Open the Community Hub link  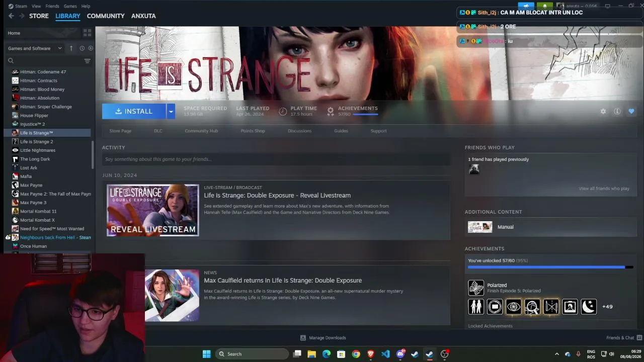coord(201,131)
